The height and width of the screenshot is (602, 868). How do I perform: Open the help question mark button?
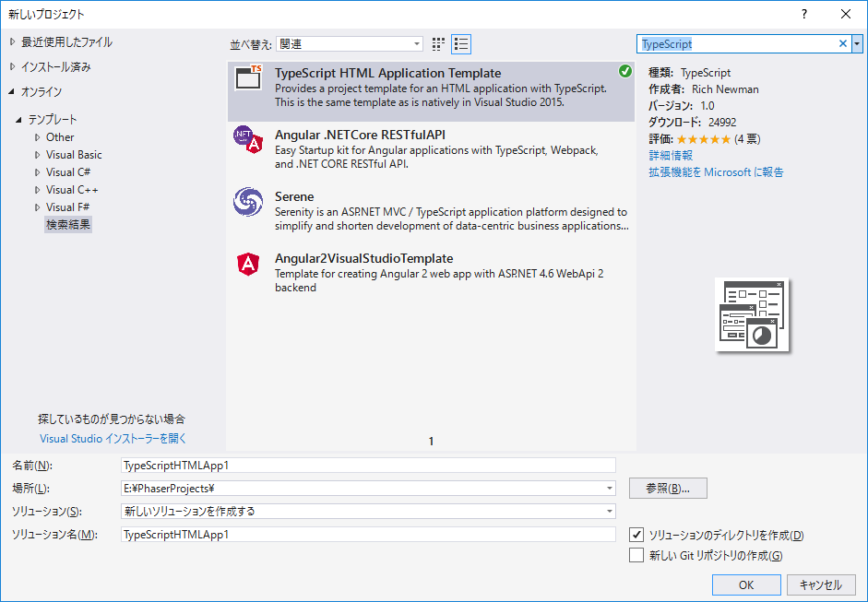[x=804, y=15]
